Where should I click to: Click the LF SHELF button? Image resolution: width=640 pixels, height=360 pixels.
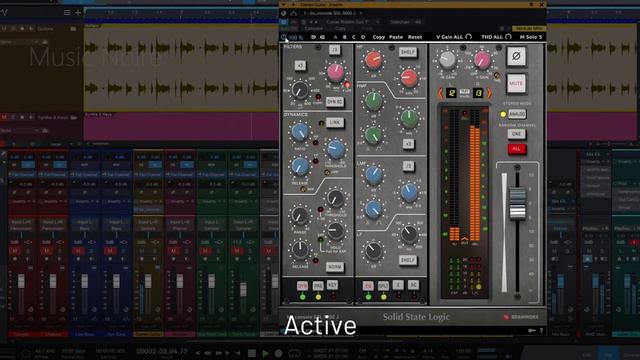click(408, 260)
